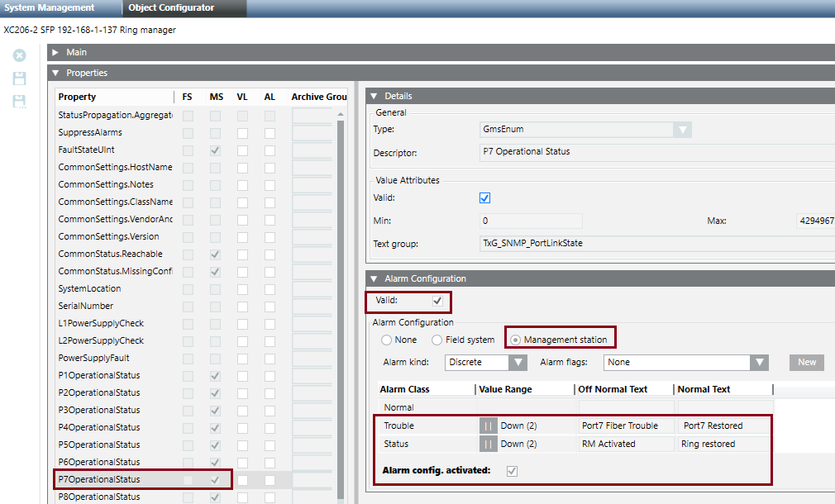Open the value range editor for Status alarm
This screenshot has height=504, width=835.
pos(487,444)
